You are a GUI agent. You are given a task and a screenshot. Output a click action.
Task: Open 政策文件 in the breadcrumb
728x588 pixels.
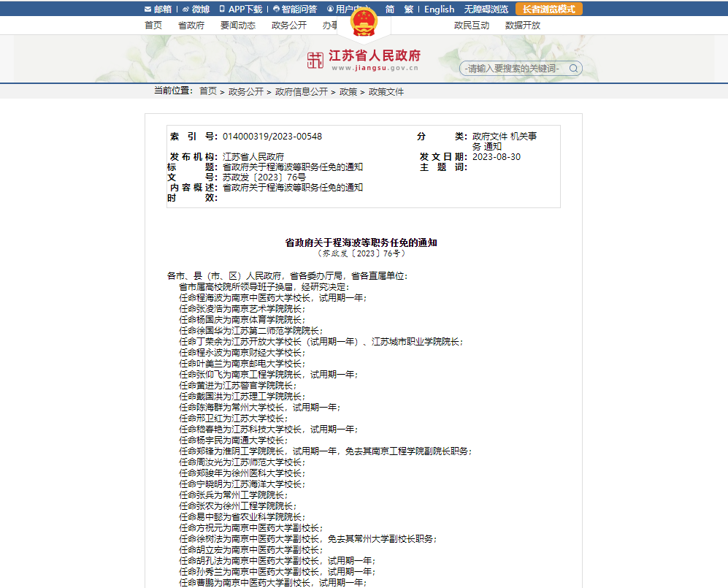(386, 92)
